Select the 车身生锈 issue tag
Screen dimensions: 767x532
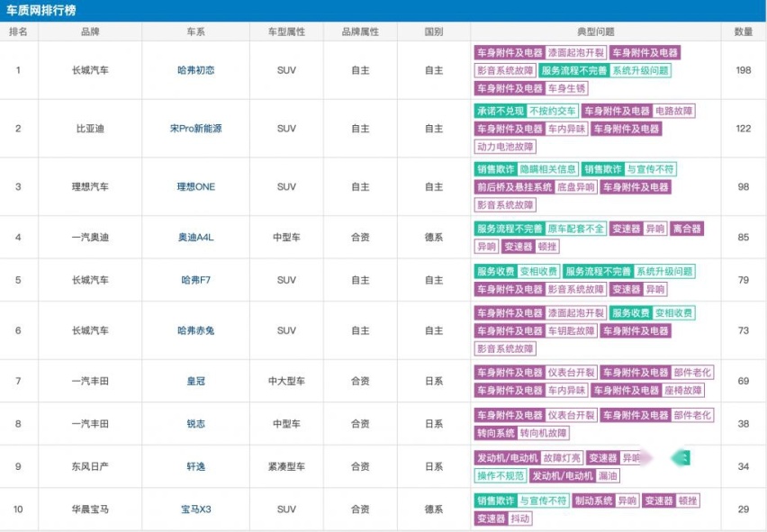click(566, 88)
